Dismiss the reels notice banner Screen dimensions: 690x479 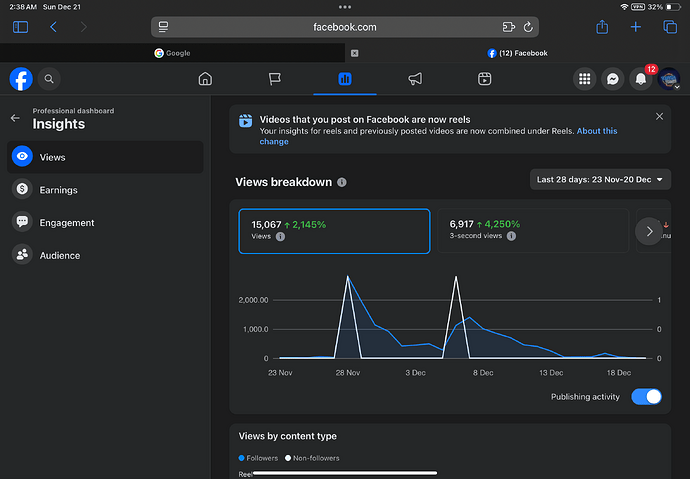tap(659, 117)
